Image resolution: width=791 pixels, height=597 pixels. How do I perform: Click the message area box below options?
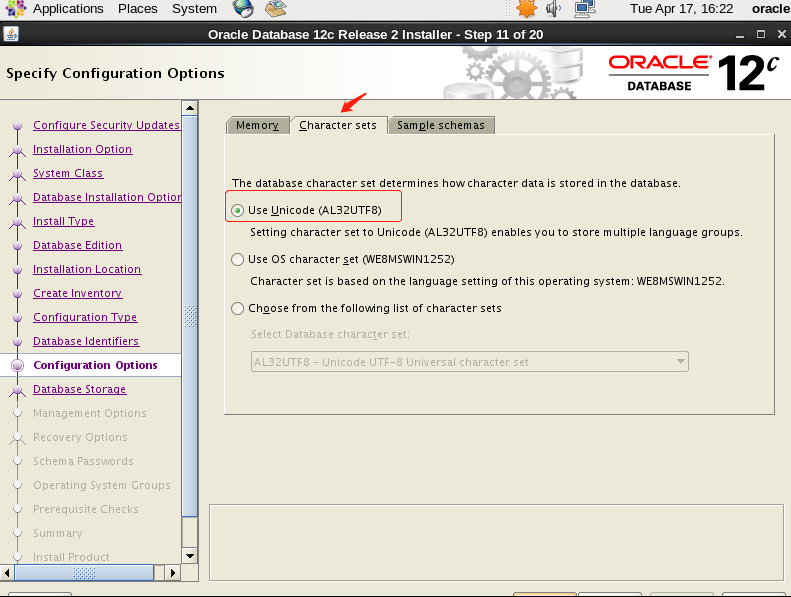[496, 542]
